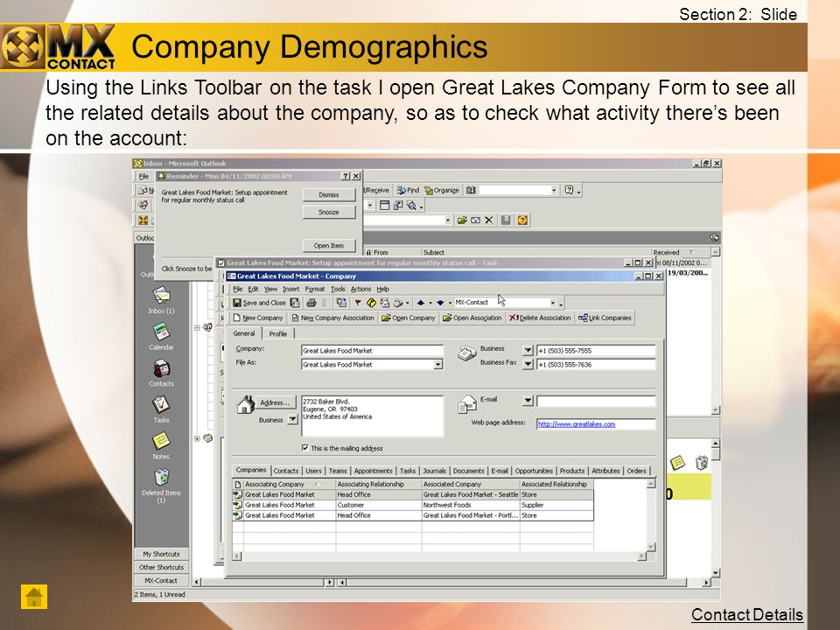The width and height of the screenshot is (840, 630).
Task: Open Calendar in Outlook bar
Action: coord(161,337)
